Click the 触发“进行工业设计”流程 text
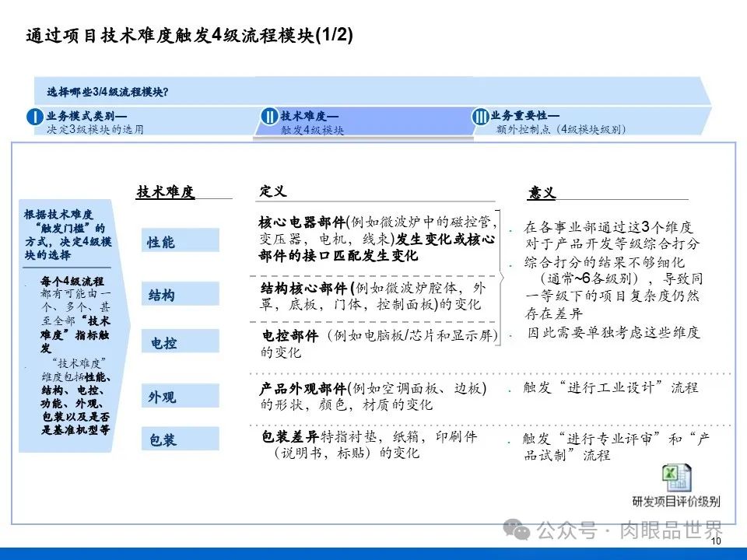Viewport: 747px width, 560px height. tap(611, 387)
